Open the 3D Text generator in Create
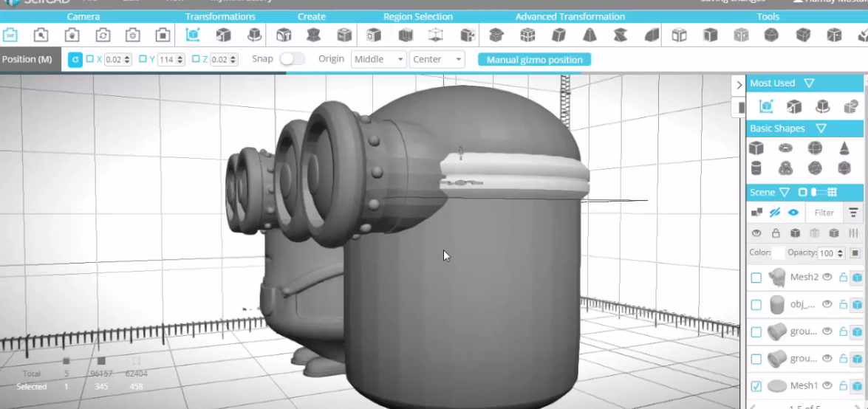This screenshot has width=868, height=409. pyautogui.click(x=284, y=35)
